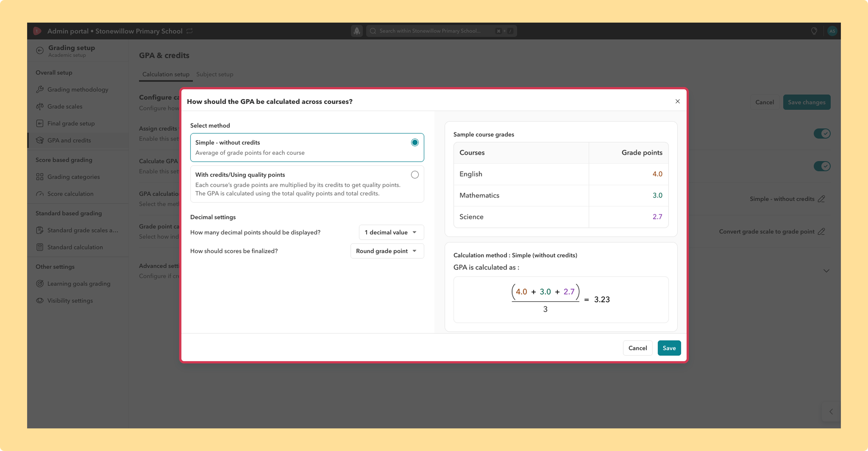Viewport: 868px width, 451px height.
Task: Click the lightbulb tips icon
Action: (814, 31)
